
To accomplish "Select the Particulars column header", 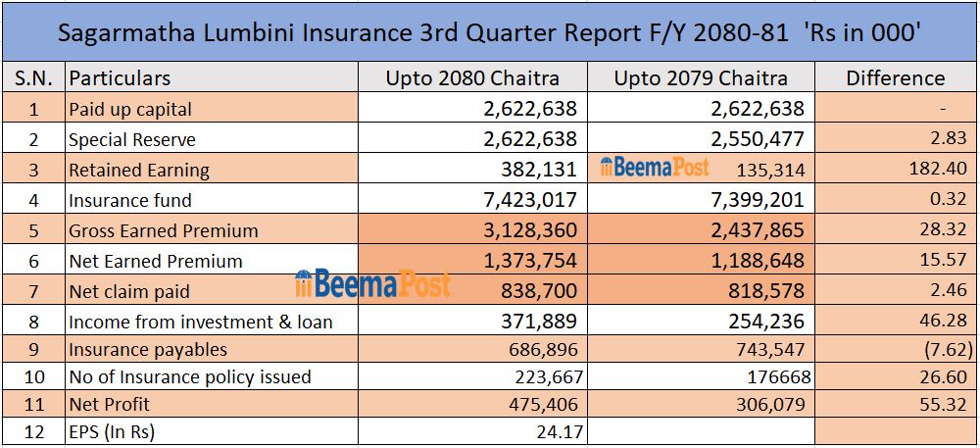I will (120, 78).
